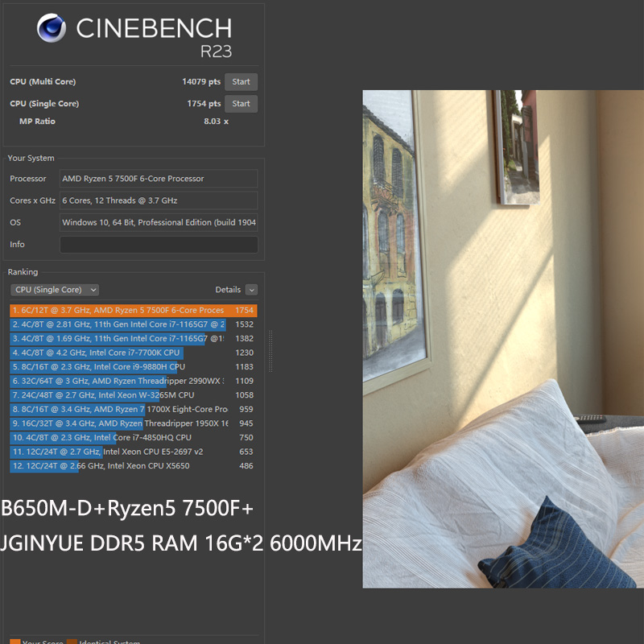This screenshot has height=644, width=644.
Task: Click the panel splitter handle beside ranking
Action: point(270,351)
